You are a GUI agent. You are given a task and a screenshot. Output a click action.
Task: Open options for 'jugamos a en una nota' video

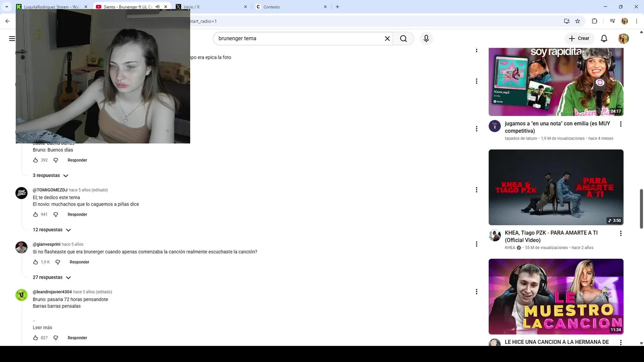[x=620, y=124]
